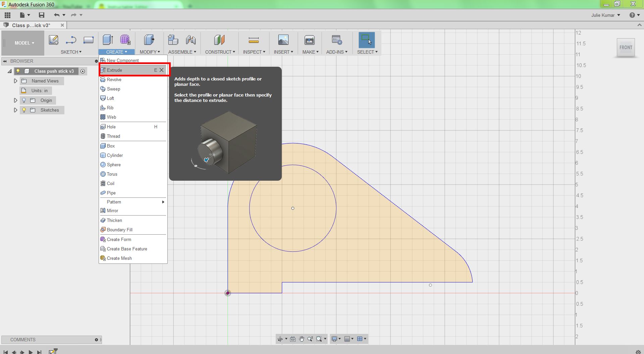
Task: Click FRONT on the ViewCube
Action: 626,47
